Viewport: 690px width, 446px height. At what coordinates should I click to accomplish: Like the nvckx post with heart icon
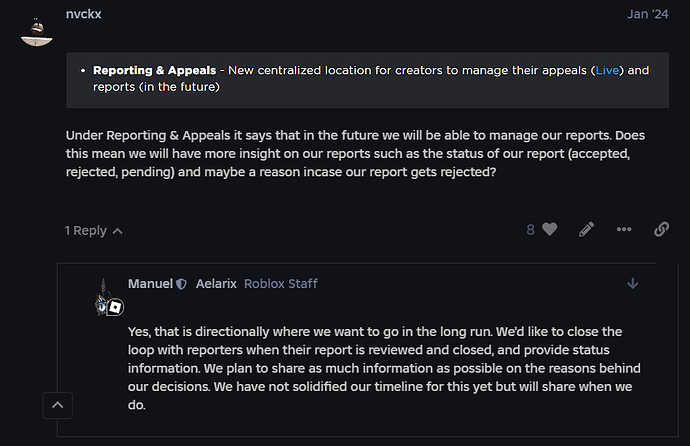(x=549, y=229)
